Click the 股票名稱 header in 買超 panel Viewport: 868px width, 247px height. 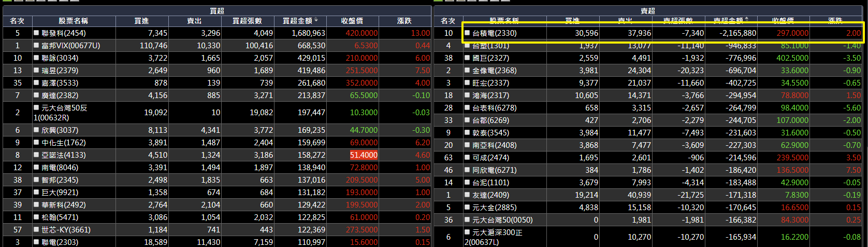tap(74, 21)
